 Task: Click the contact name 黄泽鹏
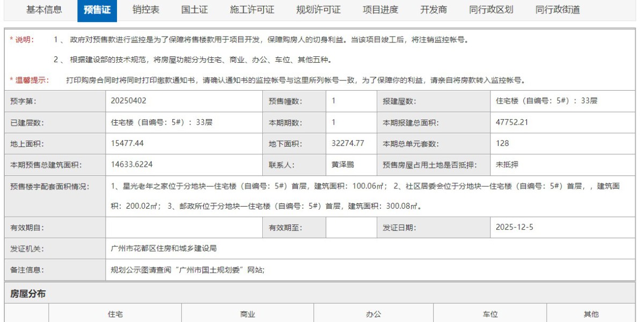[343, 165]
